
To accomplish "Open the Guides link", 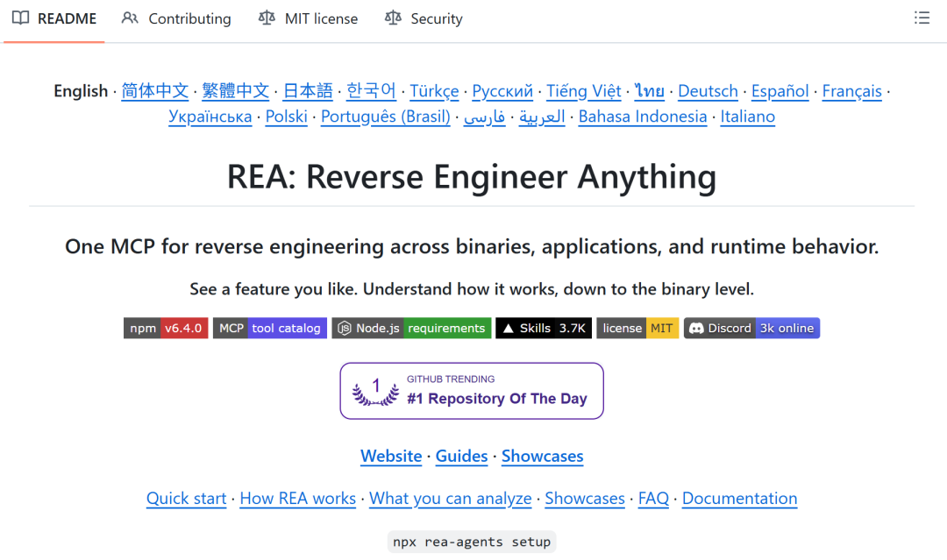I will point(461,457).
